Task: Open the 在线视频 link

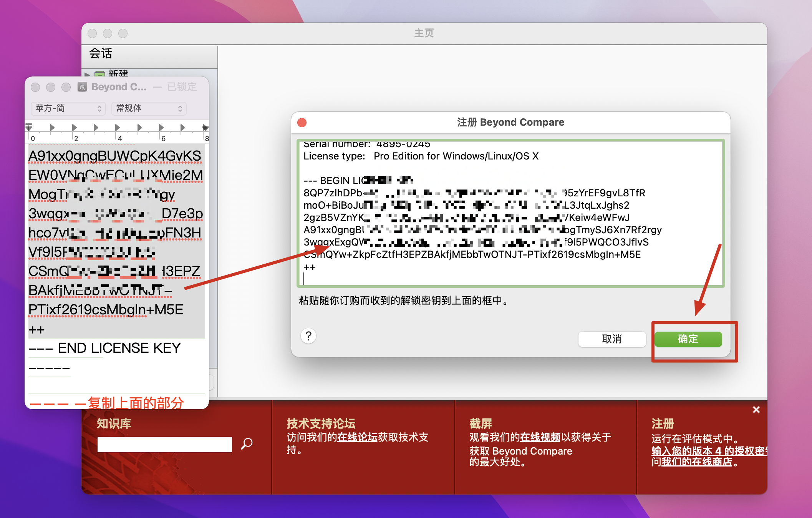Action: [x=540, y=437]
